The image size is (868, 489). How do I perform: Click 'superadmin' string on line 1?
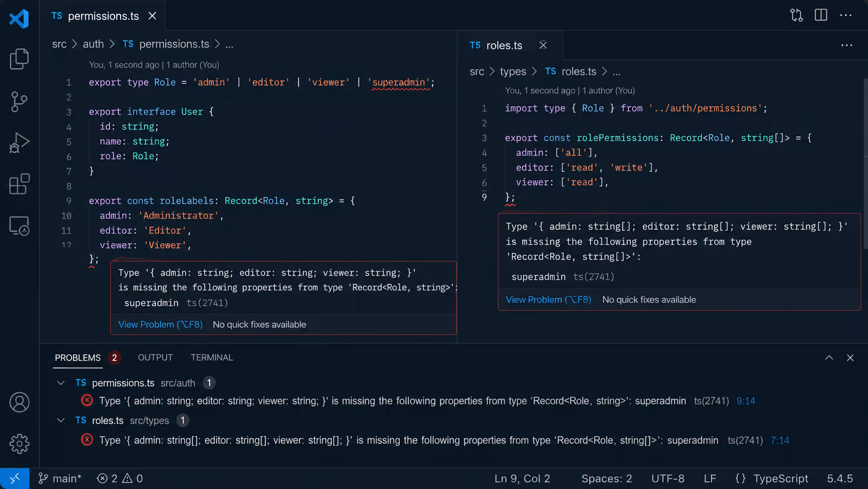click(400, 82)
